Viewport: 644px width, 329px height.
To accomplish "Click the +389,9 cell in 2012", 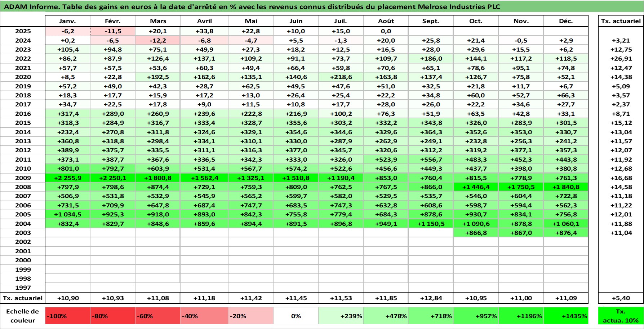I will tap(68, 150).
